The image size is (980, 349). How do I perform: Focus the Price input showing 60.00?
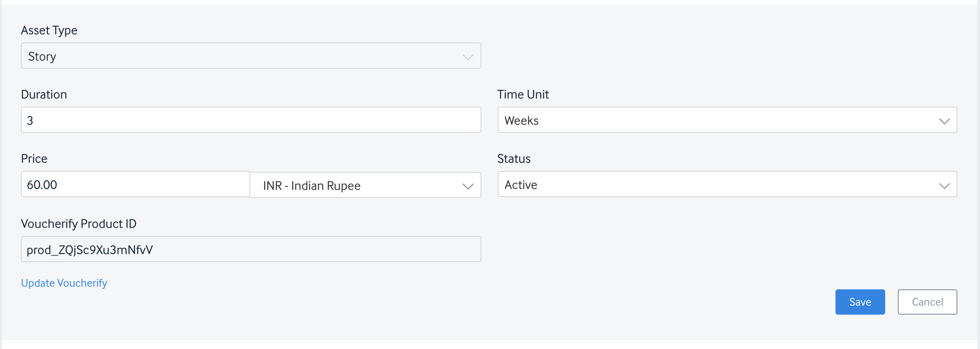[x=135, y=184]
